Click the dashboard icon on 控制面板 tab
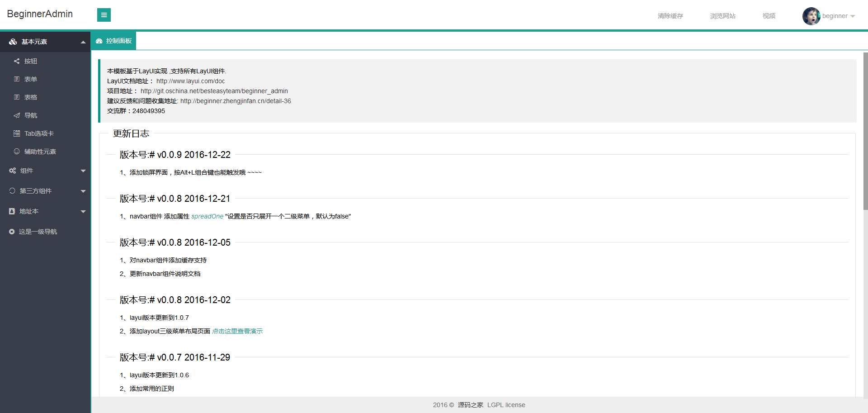Image resolution: width=868 pixels, height=413 pixels. click(x=99, y=41)
